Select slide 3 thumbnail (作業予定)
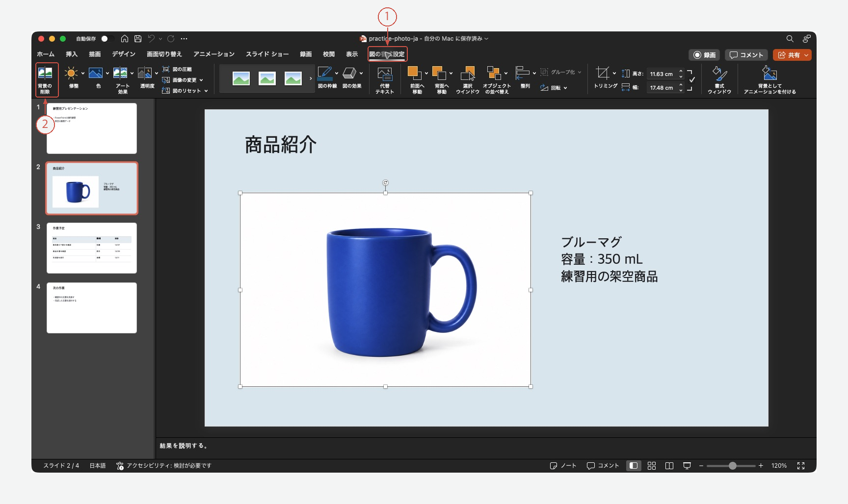 (x=92, y=248)
